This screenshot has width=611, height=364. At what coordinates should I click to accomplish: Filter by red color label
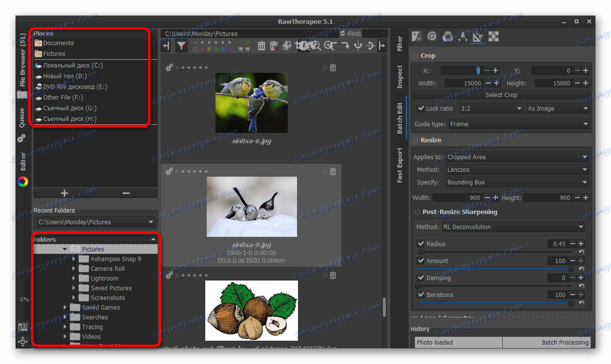tap(202, 49)
